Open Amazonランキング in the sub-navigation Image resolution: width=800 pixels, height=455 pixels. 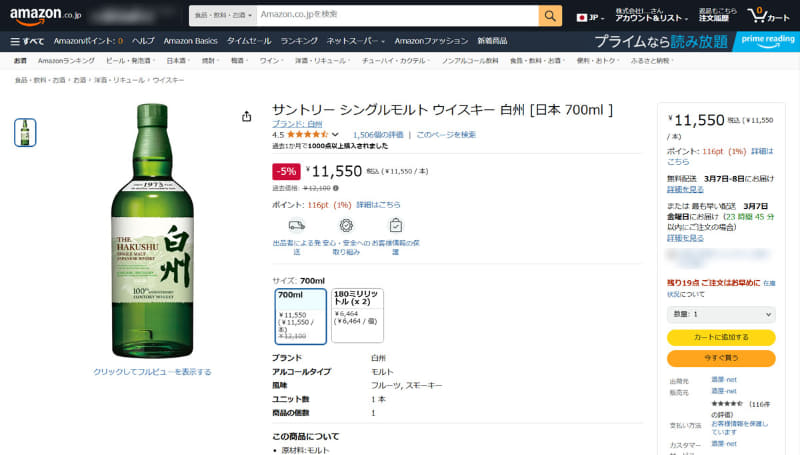pos(66,61)
